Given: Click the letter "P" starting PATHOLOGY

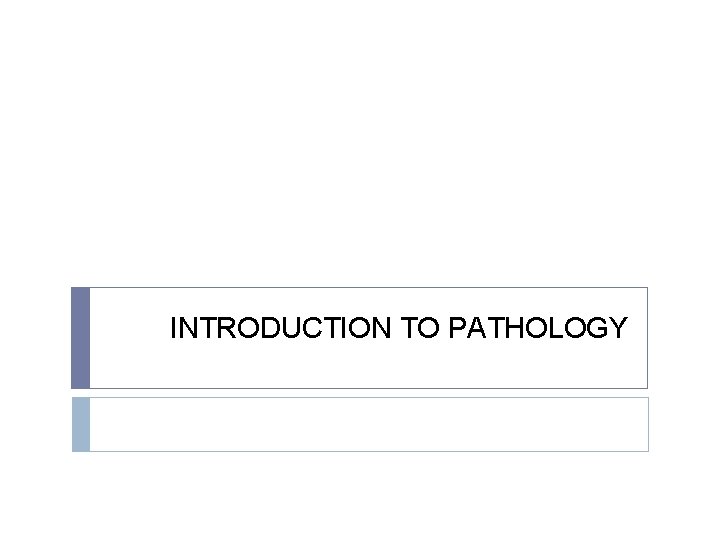Looking at the screenshot, I should point(458,328).
